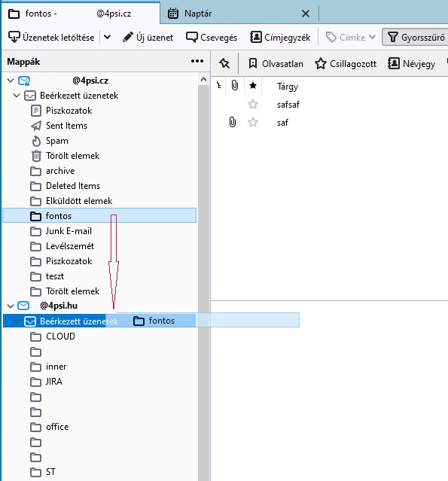Collapse the @4psi.cz account tree
Screen dimensions: 448x481
point(11,81)
